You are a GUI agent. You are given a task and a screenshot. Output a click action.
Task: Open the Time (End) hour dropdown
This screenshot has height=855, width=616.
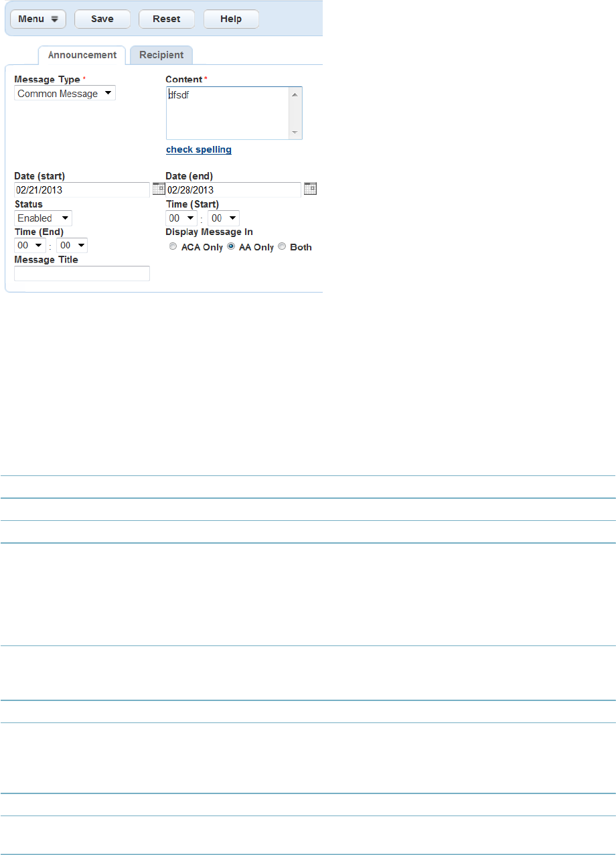[30, 246]
